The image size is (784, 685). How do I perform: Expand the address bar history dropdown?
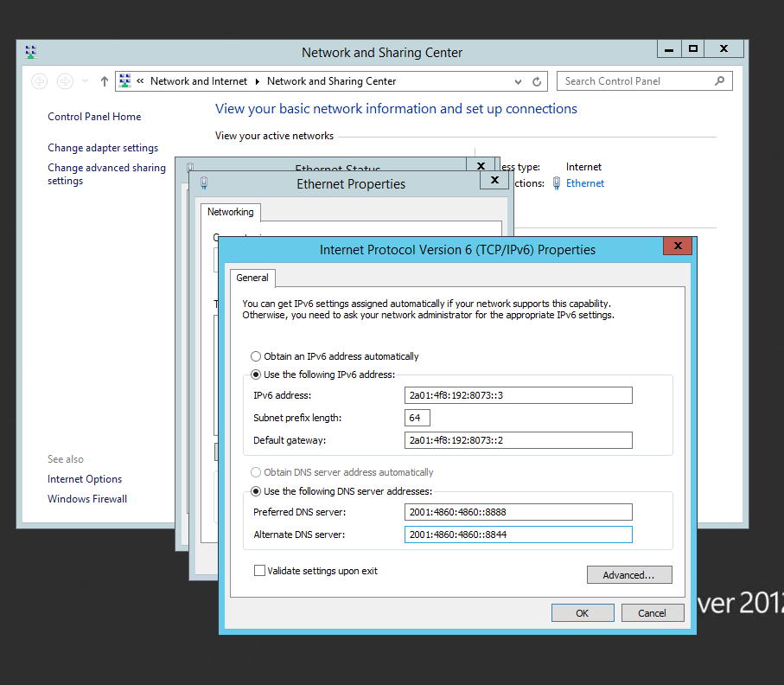[518, 81]
